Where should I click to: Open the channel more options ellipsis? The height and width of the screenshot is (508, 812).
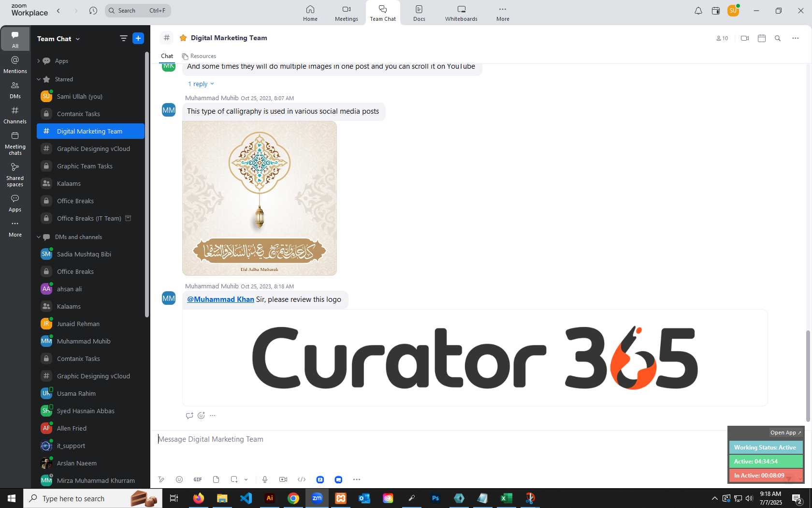click(x=795, y=38)
